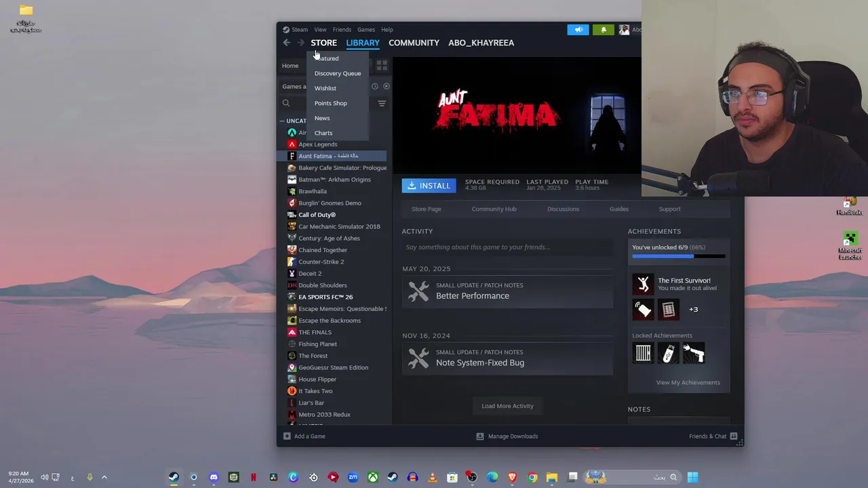Select Discovery Queue in Store dropdown
868x488 pixels.
(x=338, y=73)
